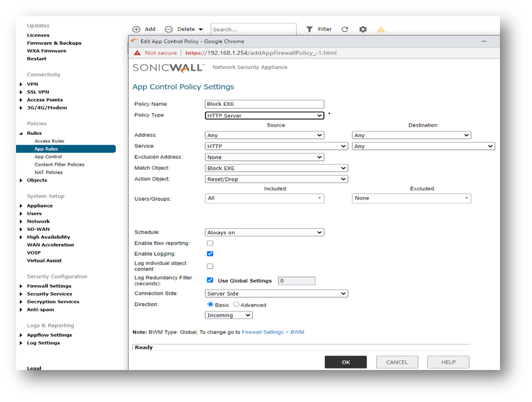Collapse the Rules section arrow
Image resolution: width=532 pixels, height=402 pixels.
click(21, 133)
